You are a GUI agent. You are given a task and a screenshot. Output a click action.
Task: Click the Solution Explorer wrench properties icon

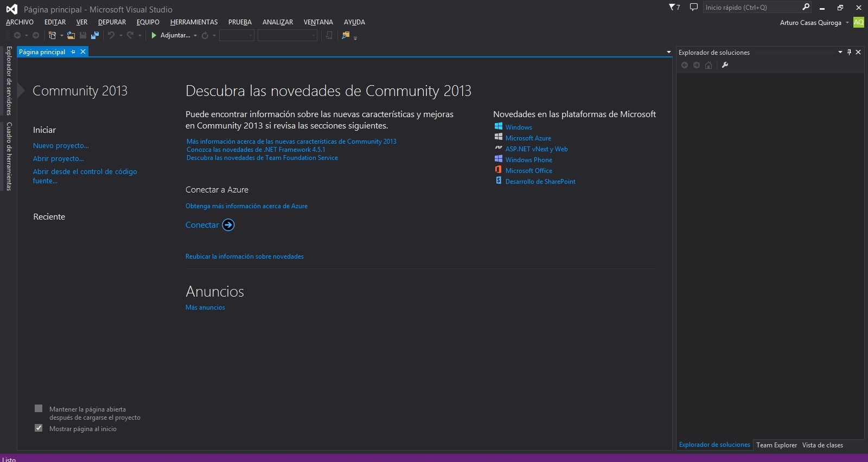pos(725,65)
